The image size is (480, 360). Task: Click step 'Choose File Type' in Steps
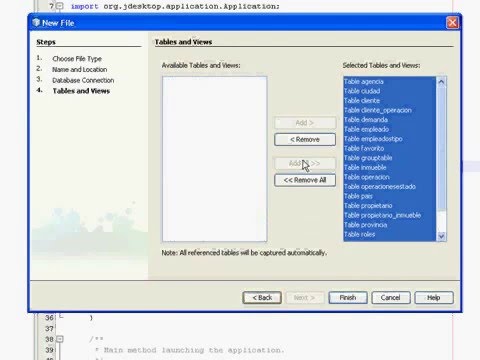pyautogui.click(x=77, y=59)
